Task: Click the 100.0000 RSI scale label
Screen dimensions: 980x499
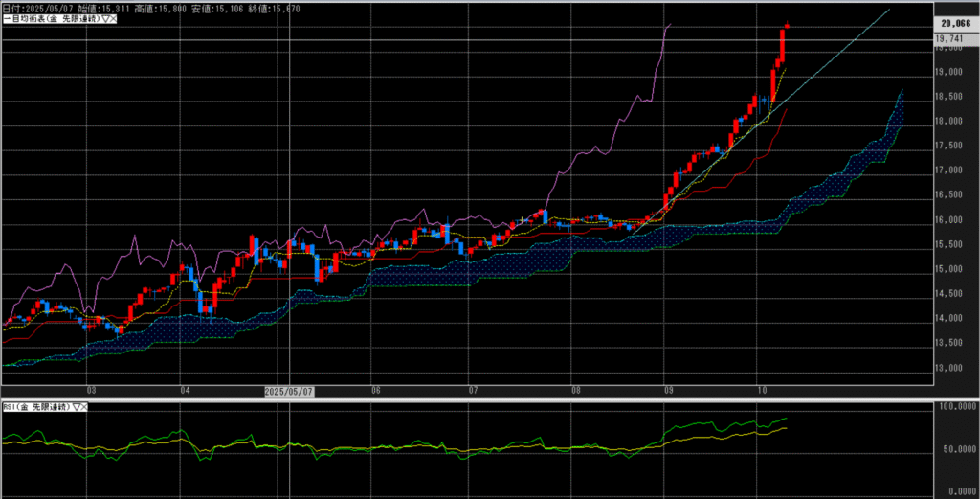Action: click(954, 408)
